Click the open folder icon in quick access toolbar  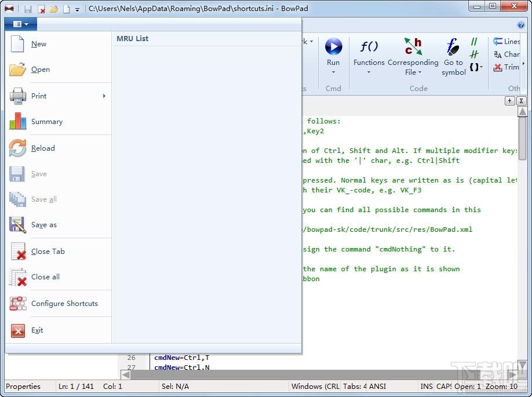point(54,9)
